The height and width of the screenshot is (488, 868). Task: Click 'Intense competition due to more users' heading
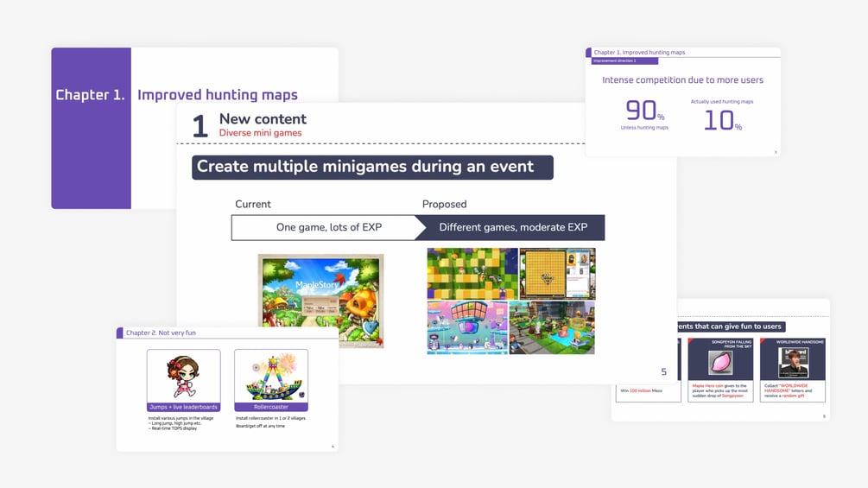coord(682,80)
